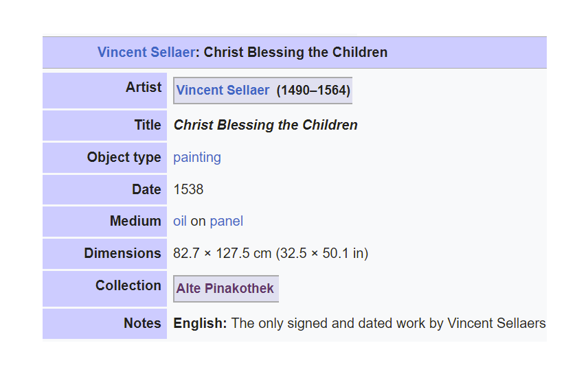Click the Artist row label
Viewport: 588px width, 378px height.
144,87
